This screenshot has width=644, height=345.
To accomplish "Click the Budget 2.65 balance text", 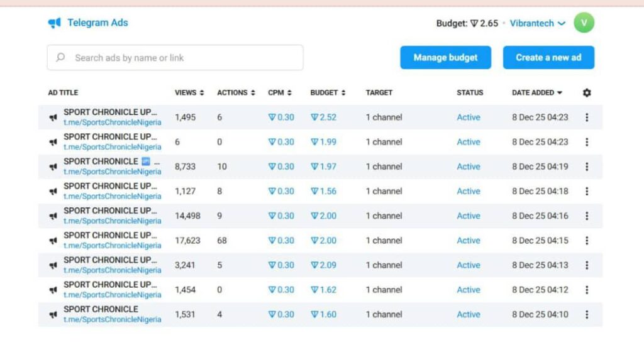I will (467, 23).
